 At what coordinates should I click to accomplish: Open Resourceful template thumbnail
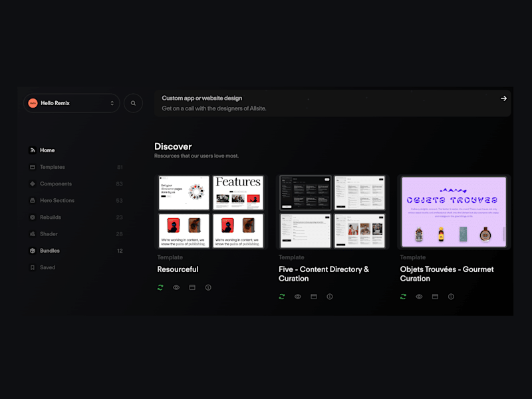pyautogui.click(x=211, y=212)
